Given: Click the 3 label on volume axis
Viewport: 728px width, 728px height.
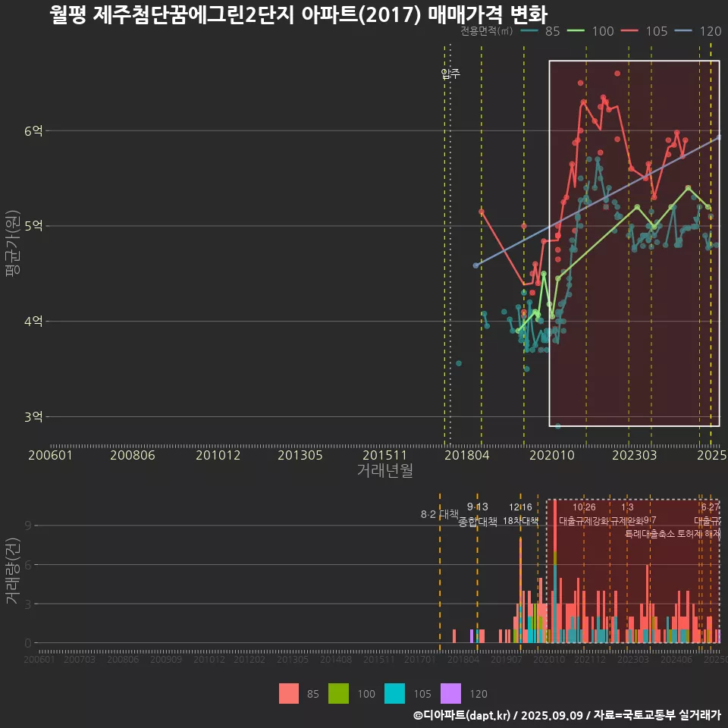Looking at the screenshot, I should pyautogui.click(x=28, y=604).
